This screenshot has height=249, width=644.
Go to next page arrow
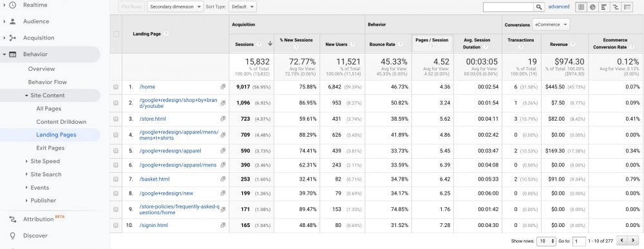point(633,241)
